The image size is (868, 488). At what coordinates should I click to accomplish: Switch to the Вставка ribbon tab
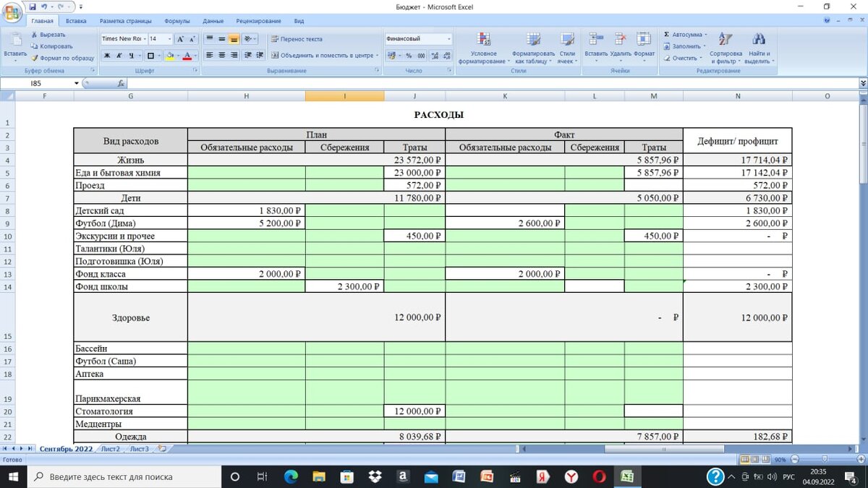click(x=76, y=22)
